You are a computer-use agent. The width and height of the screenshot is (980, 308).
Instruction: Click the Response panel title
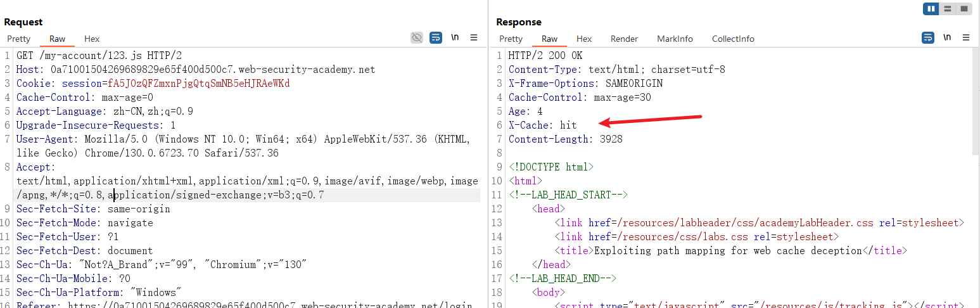pyautogui.click(x=519, y=22)
